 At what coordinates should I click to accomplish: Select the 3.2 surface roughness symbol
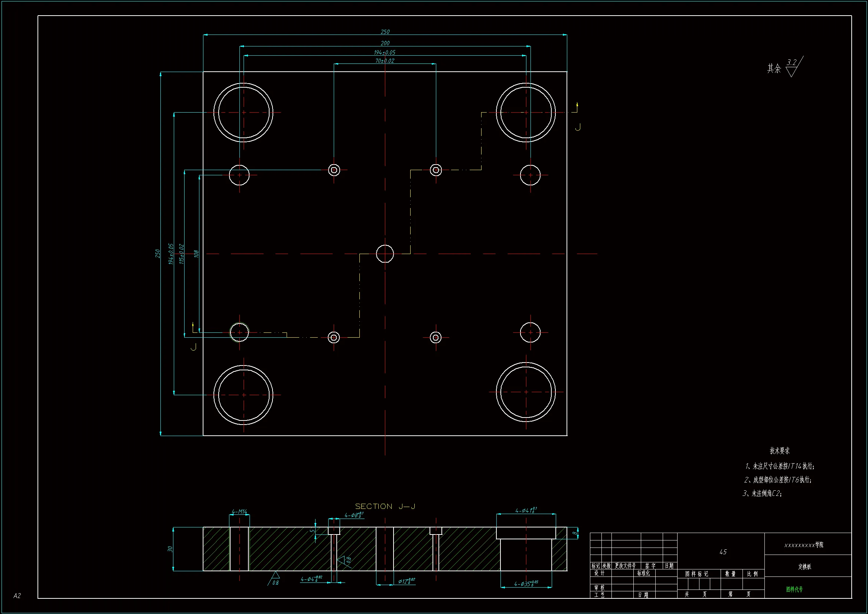coord(792,66)
